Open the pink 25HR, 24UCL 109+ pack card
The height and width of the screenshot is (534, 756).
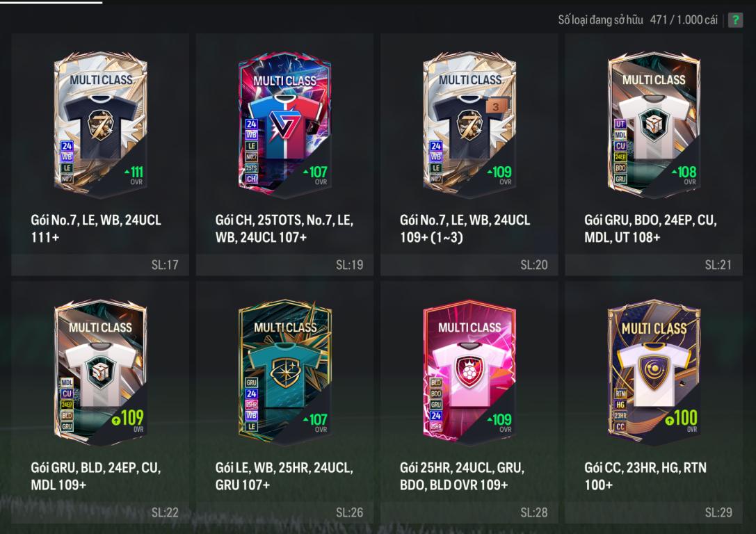pyautogui.click(x=469, y=403)
